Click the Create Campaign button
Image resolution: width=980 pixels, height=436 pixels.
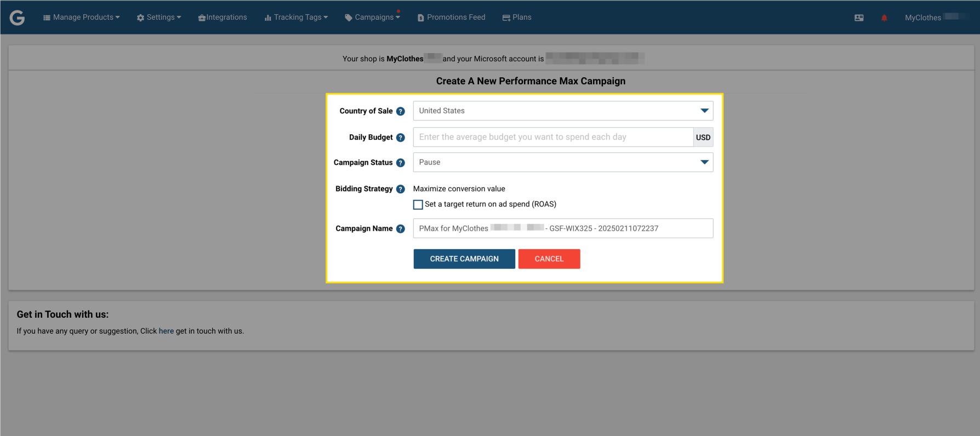[464, 259]
